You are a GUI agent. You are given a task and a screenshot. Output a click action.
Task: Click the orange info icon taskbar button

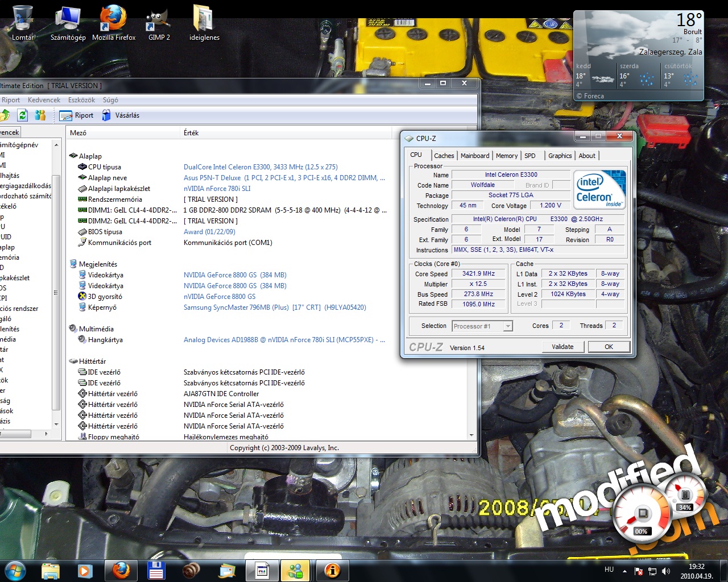click(332, 571)
